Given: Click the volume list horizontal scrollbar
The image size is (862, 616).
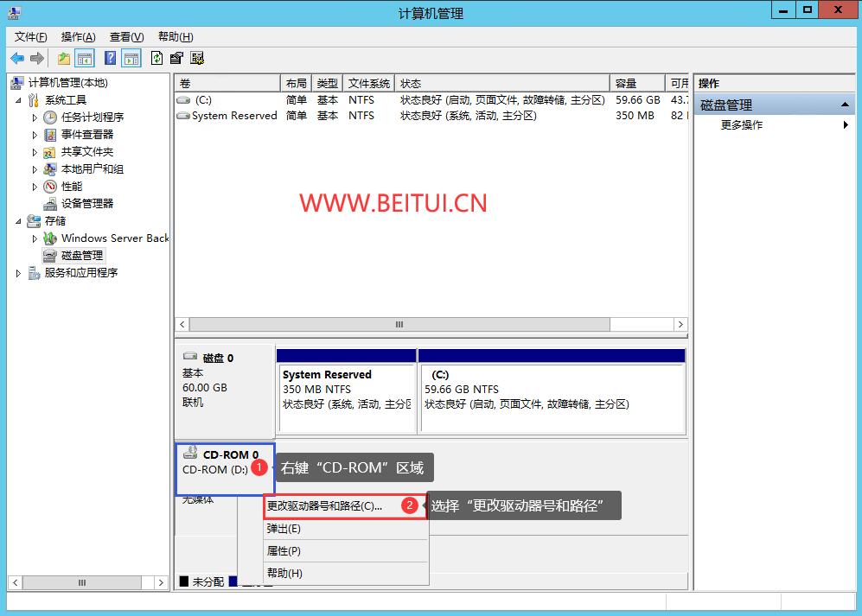Looking at the screenshot, I should point(399,325).
